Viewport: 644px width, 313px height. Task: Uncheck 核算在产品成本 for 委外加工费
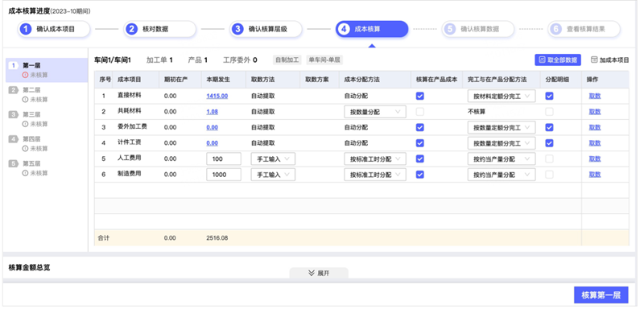[x=419, y=127]
